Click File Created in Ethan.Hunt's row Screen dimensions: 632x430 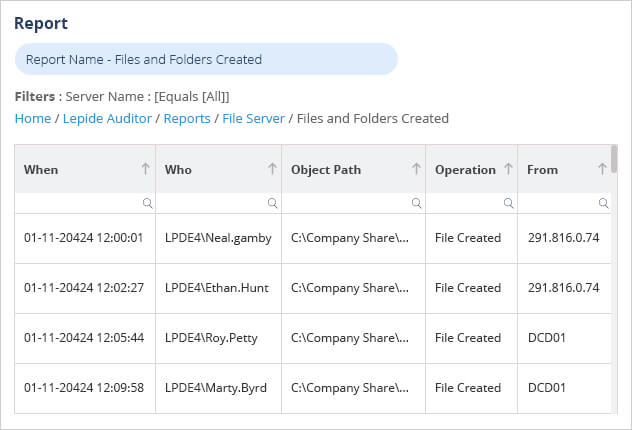(x=468, y=288)
